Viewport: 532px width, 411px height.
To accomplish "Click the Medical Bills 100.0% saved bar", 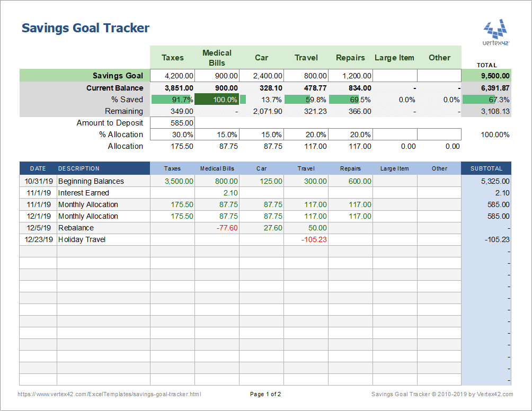I will tap(217, 100).
